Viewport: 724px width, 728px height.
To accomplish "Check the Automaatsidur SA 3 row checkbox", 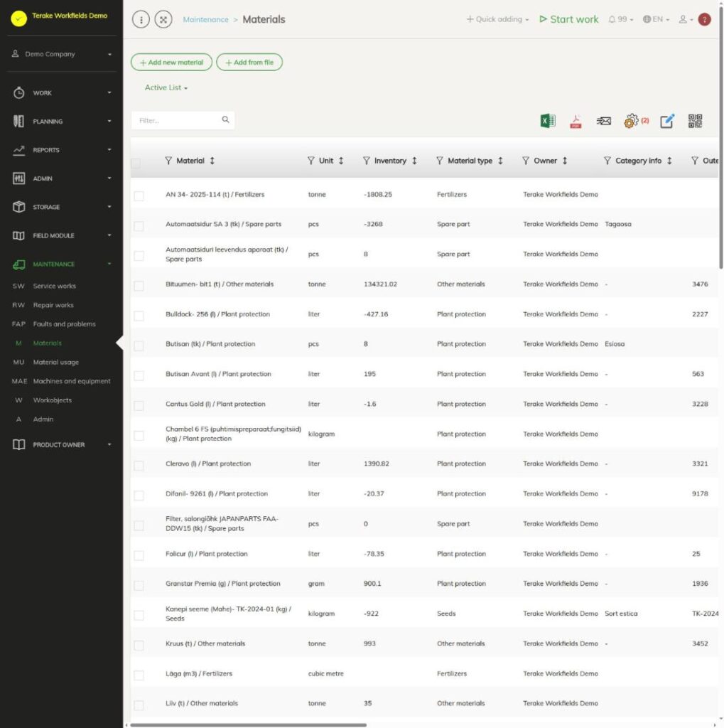I will pyautogui.click(x=139, y=225).
